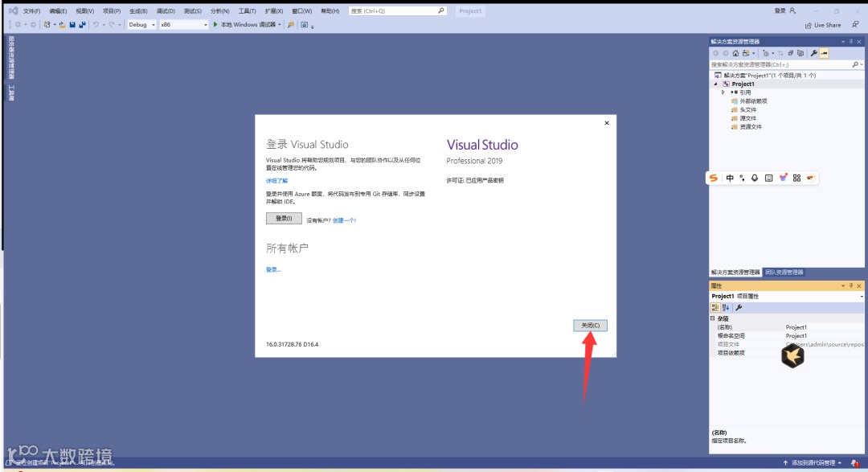The height and width of the screenshot is (472, 868).
Task: Open the 编辑(E) menu
Action: click(x=58, y=11)
